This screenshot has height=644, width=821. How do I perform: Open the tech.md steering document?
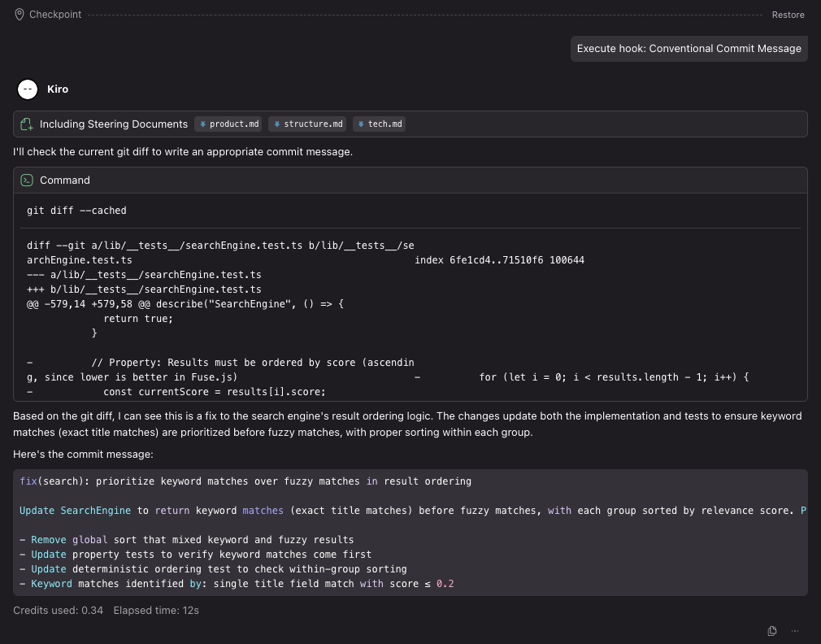point(379,124)
